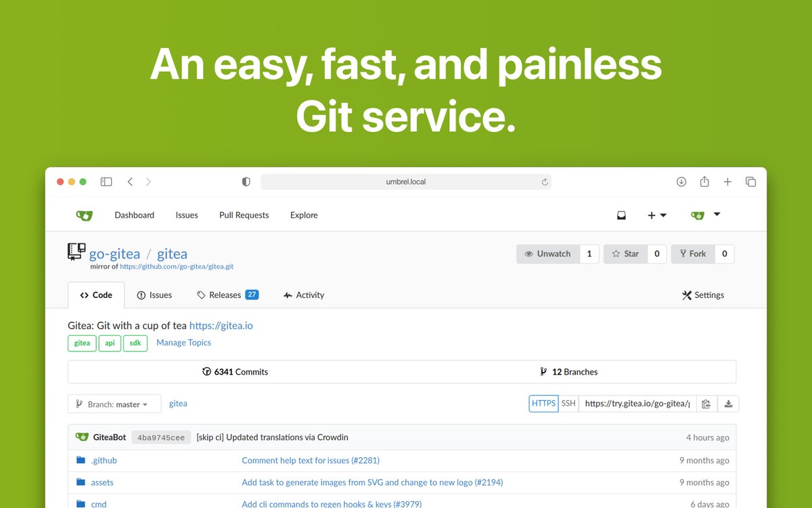Screen dimensions: 812x508
Task: Open the GiteaBot author link
Action: (110, 438)
